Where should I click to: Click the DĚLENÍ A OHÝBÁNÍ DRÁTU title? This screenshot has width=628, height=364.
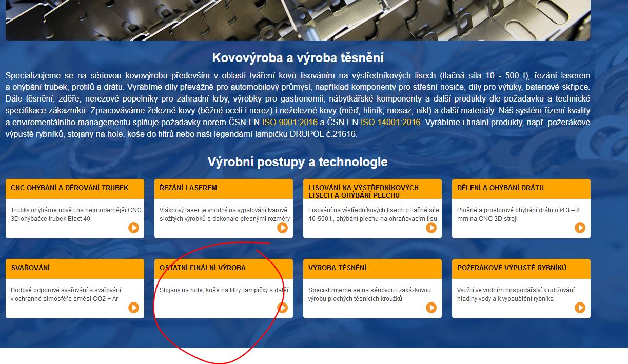(500, 188)
